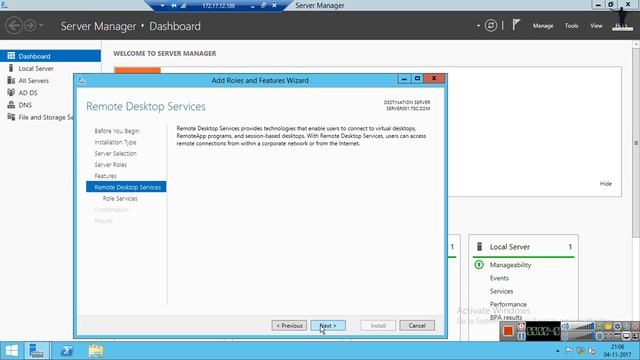Click the recorder alarm clock icon
The image size is (640, 360).
pyautogui.click(x=521, y=326)
